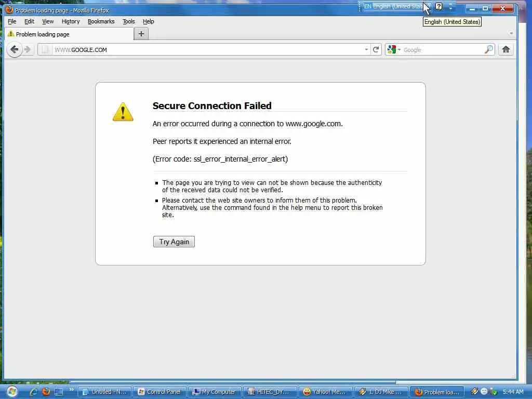
Task: Click the warning icon on the tab
Action: coord(11,34)
